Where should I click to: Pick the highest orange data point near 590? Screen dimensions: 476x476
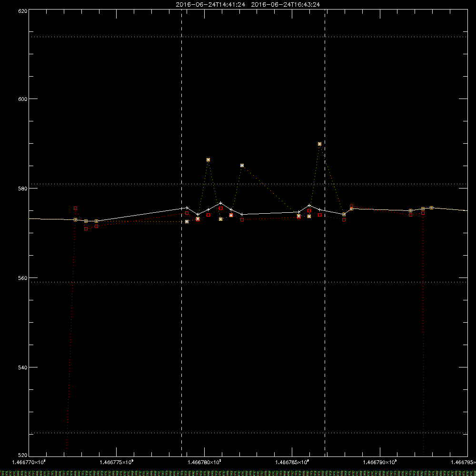pyautogui.click(x=320, y=144)
